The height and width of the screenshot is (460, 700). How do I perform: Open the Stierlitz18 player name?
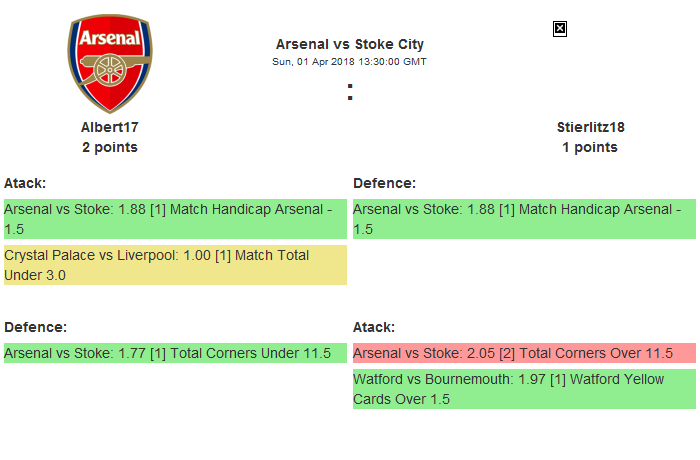click(590, 127)
